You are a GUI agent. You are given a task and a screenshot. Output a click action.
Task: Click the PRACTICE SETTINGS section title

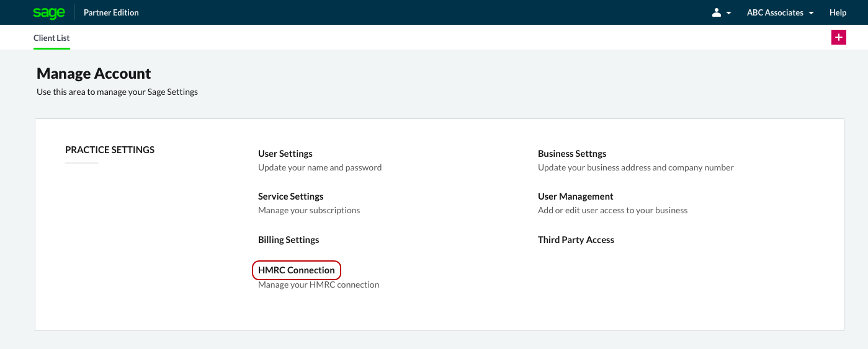coord(110,150)
